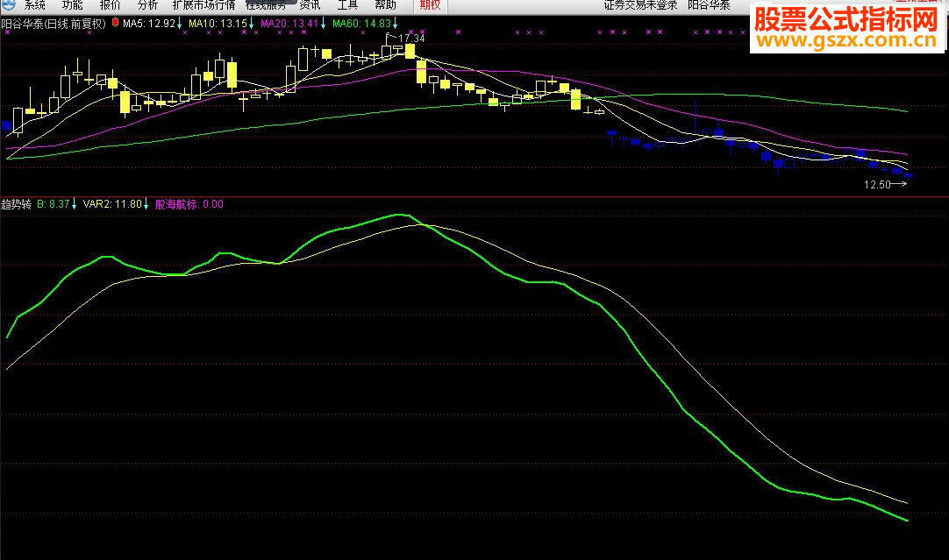Open the 系统 menu
The height and width of the screenshot is (560, 949).
pyautogui.click(x=34, y=5)
